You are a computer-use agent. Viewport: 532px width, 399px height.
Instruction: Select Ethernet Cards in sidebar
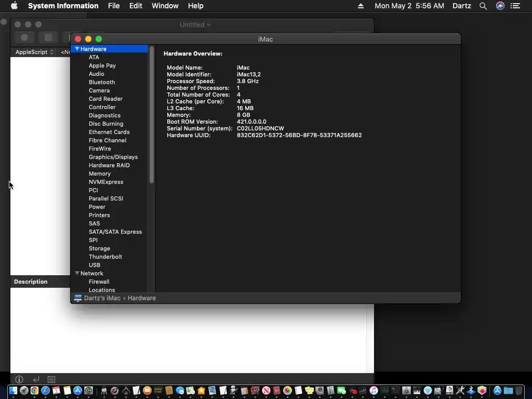click(x=109, y=132)
